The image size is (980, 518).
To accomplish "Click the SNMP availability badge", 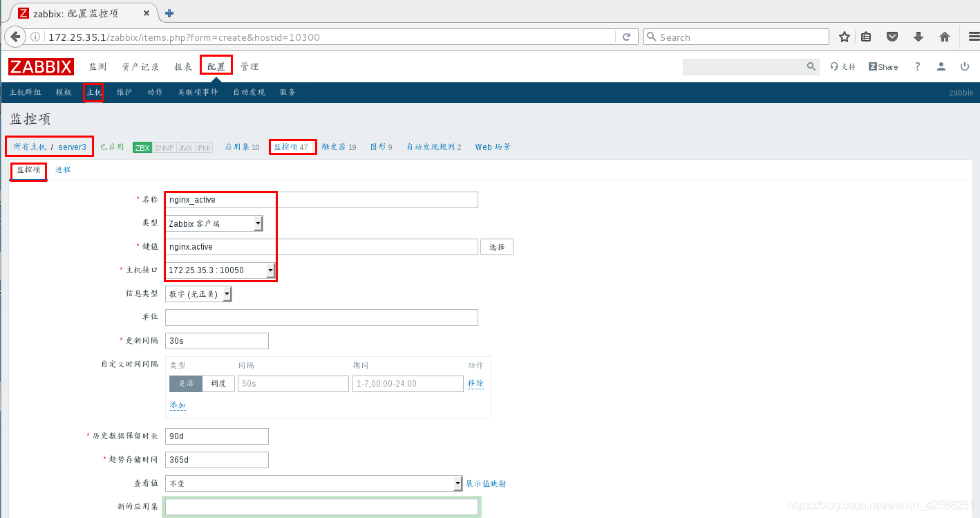I will pos(164,147).
